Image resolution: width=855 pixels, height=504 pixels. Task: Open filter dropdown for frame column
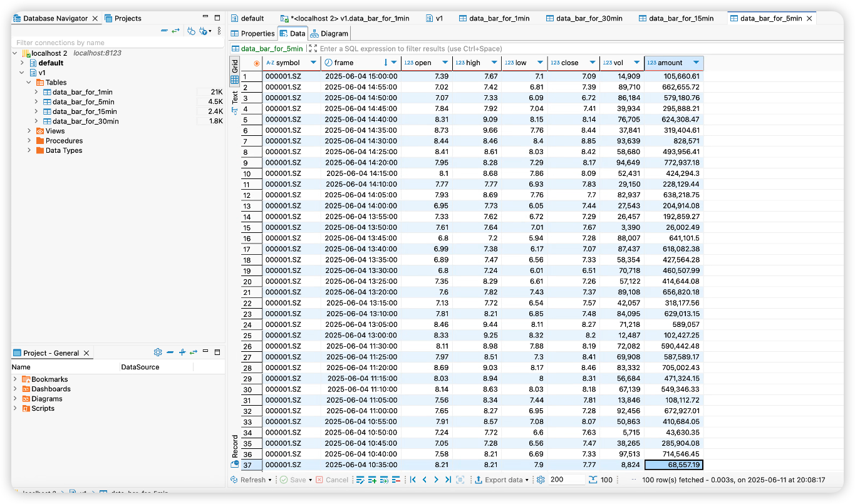[x=394, y=63]
